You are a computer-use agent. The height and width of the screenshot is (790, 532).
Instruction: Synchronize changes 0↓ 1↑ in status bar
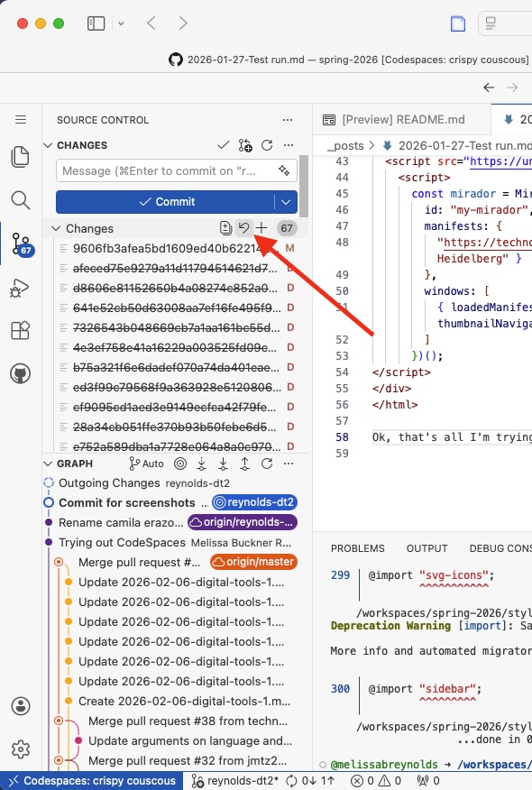pos(310,781)
